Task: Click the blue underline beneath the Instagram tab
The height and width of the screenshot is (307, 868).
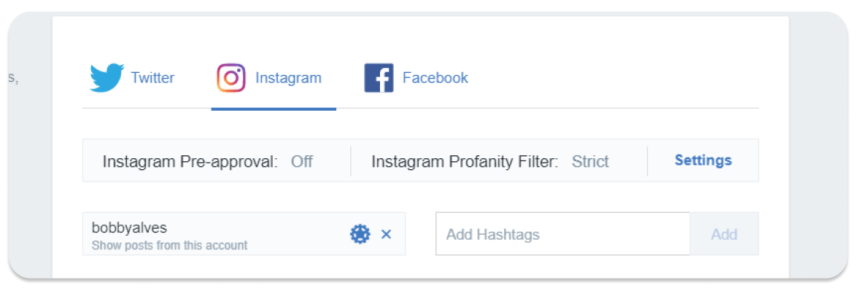Action: pos(274,109)
